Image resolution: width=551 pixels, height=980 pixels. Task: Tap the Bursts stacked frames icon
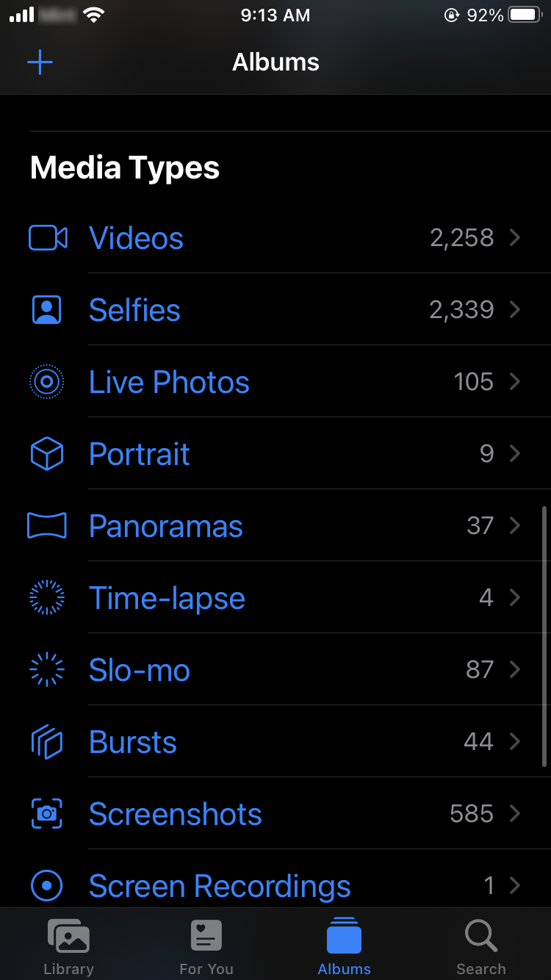(x=47, y=742)
